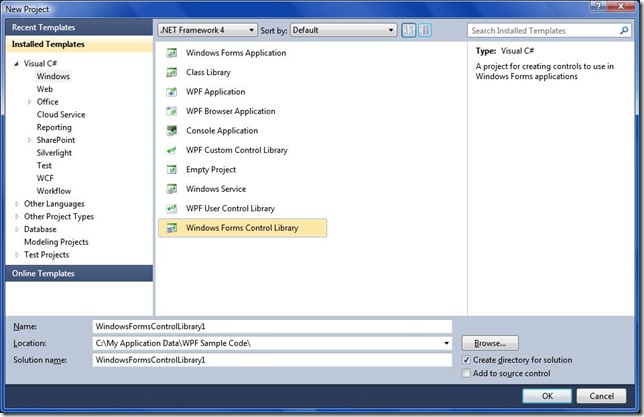This screenshot has height=417, width=644.
Task: Select the Modeling Projects category
Action: tap(56, 242)
